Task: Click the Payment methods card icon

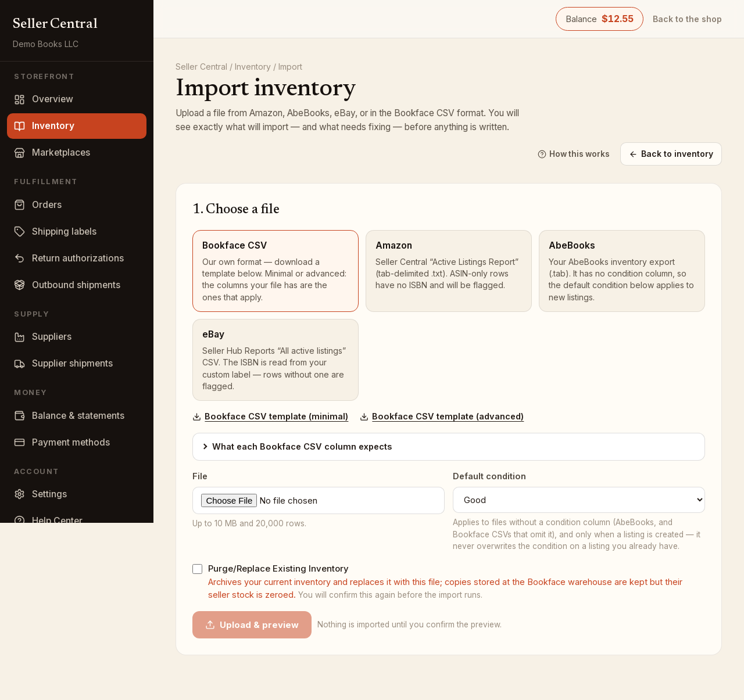Action: [20, 443]
